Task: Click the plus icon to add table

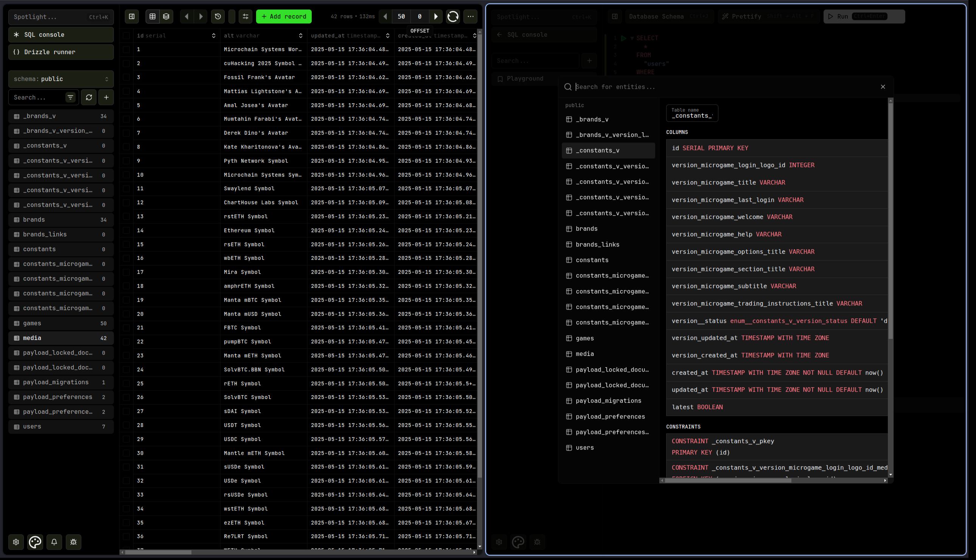Action: click(x=106, y=97)
